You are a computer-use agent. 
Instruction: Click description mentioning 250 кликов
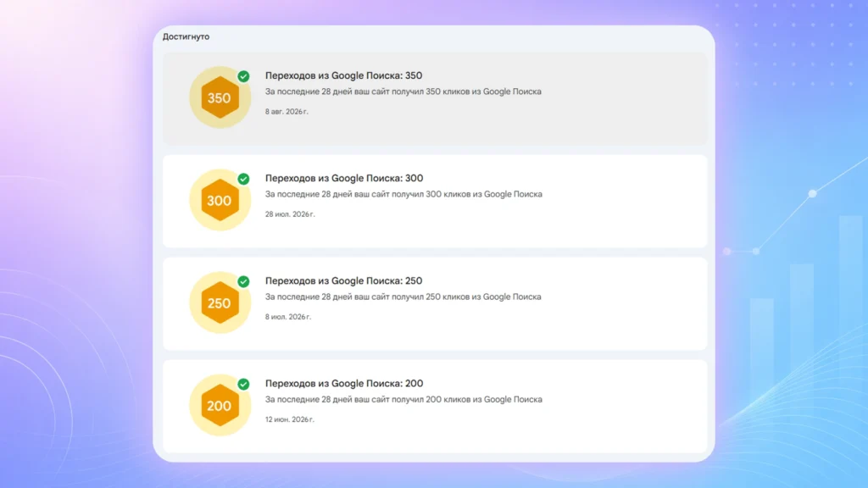(403, 297)
